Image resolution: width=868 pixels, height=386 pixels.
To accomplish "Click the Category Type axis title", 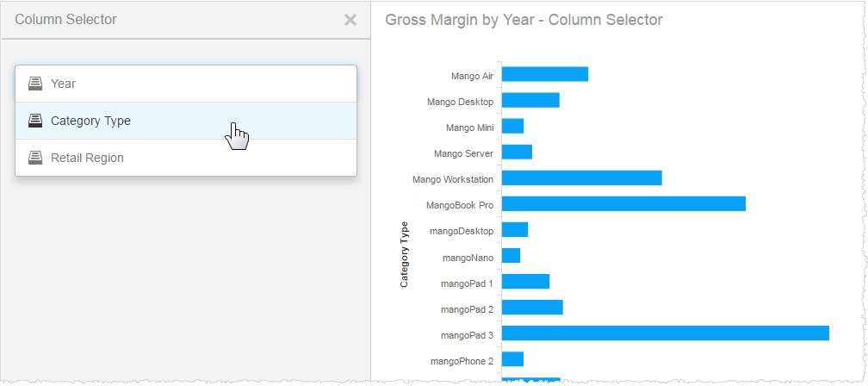I will point(404,254).
